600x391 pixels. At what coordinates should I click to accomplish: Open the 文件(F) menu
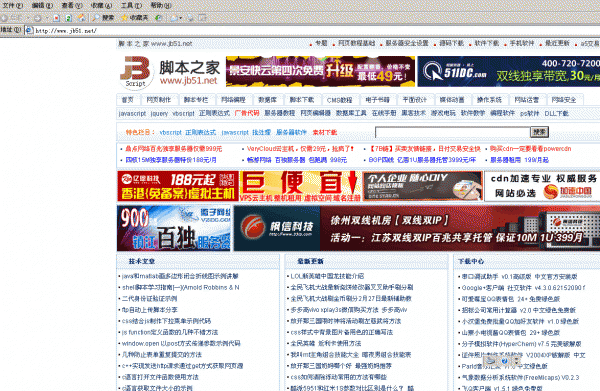[x=13, y=5]
